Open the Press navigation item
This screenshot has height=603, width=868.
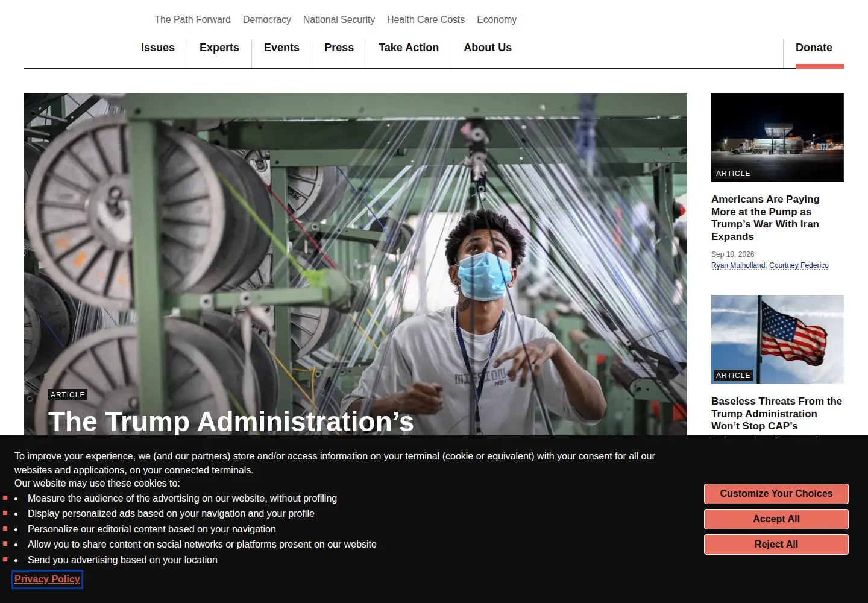(339, 48)
